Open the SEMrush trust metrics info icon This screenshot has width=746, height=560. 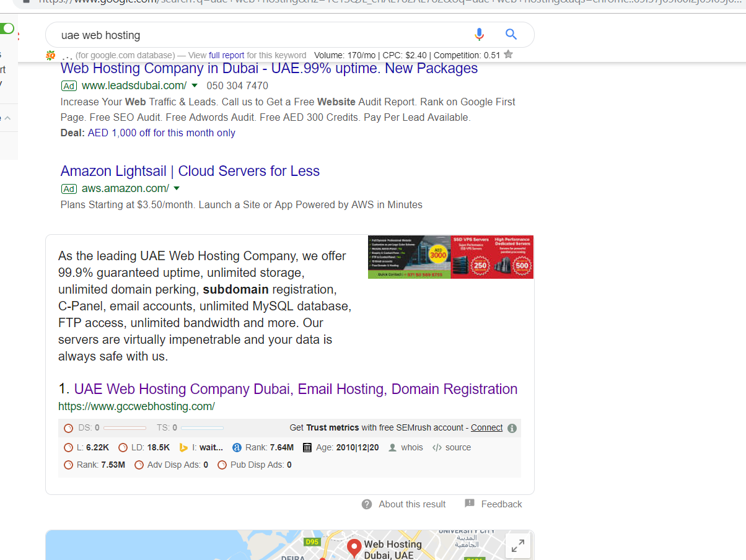[x=512, y=428]
